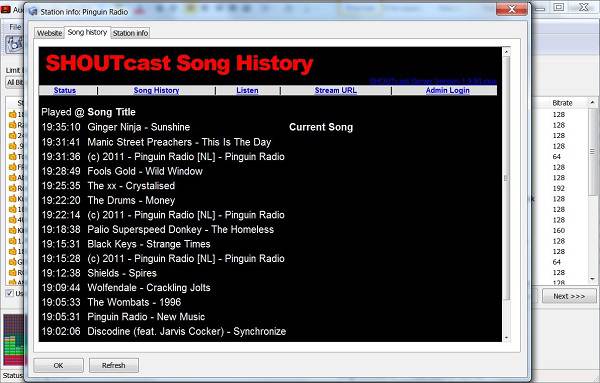Maximize the background application window

click(x=559, y=7)
